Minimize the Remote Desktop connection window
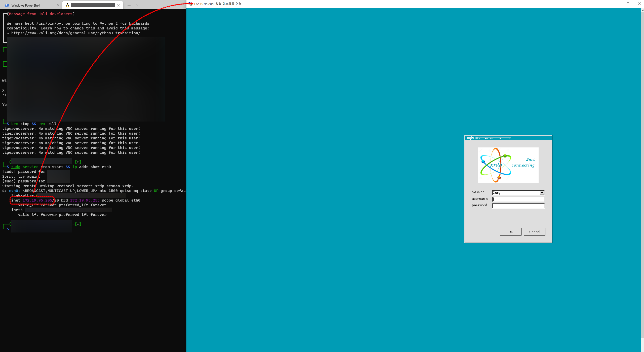 click(617, 4)
